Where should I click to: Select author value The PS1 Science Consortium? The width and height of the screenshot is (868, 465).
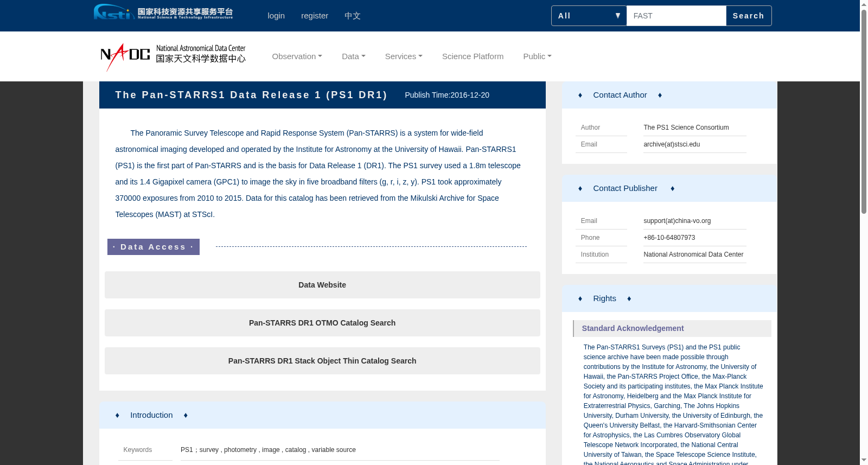tap(686, 128)
